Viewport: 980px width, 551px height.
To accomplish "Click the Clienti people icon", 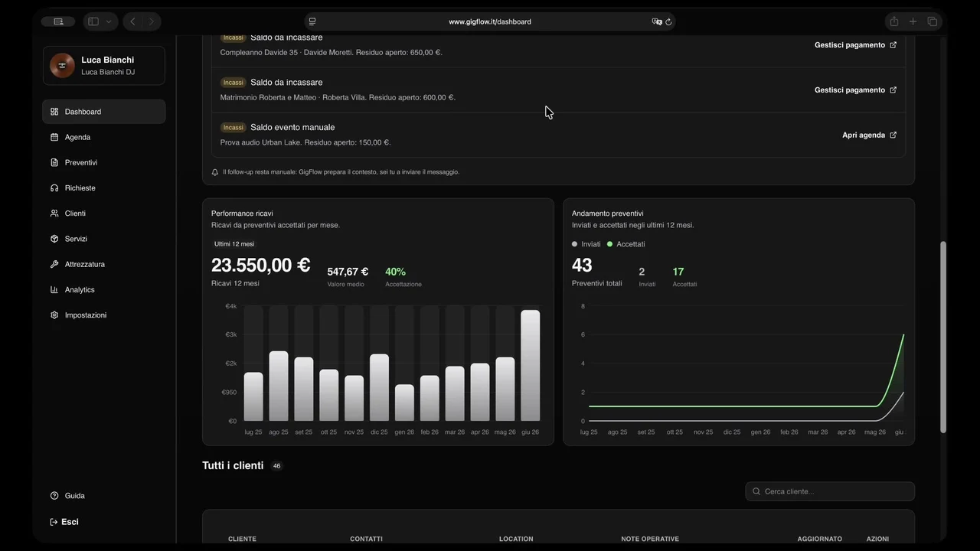I will click(54, 214).
